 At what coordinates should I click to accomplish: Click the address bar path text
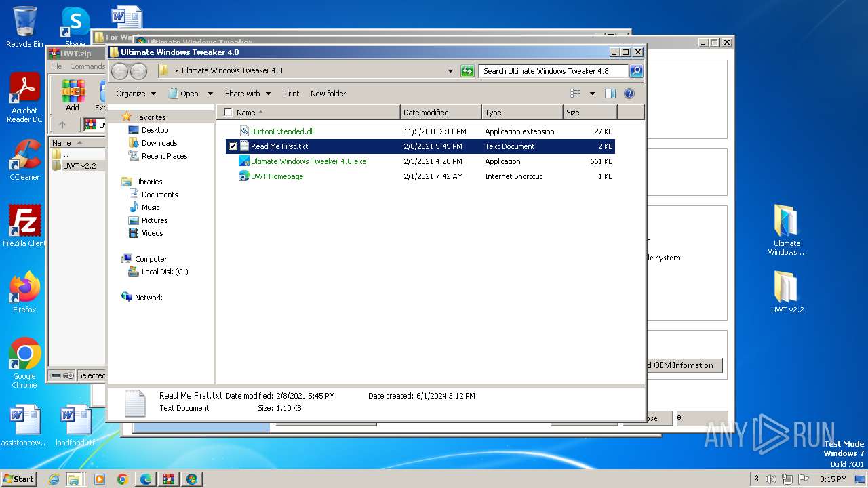[x=232, y=70]
